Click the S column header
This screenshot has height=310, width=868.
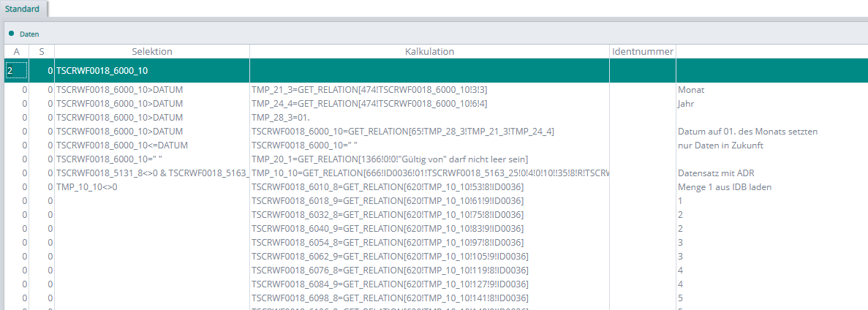click(x=42, y=51)
